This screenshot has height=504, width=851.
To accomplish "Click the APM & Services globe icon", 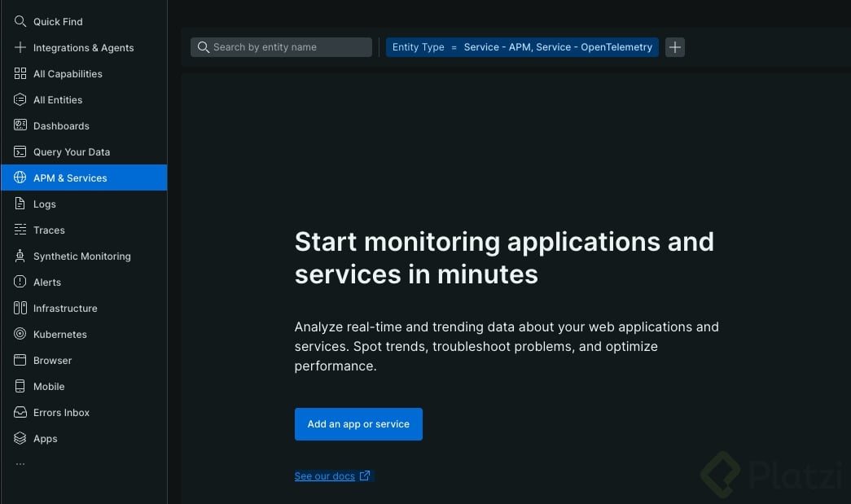I will coord(20,177).
